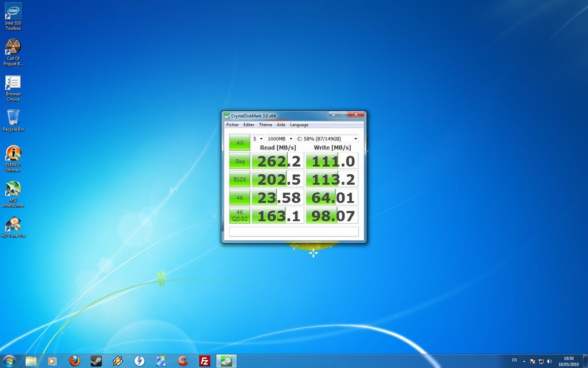588x368 pixels.
Task: Open Steam from the taskbar
Action: tap(96, 361)
